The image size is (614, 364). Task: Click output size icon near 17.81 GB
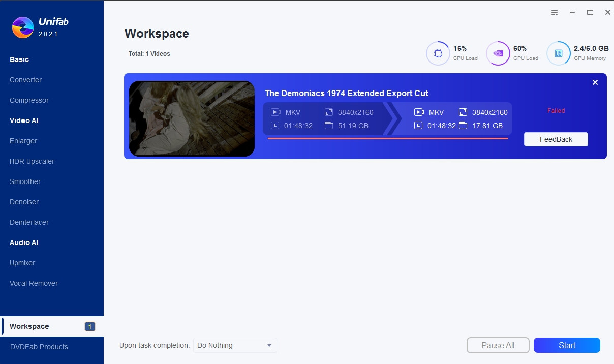(463, 126)
